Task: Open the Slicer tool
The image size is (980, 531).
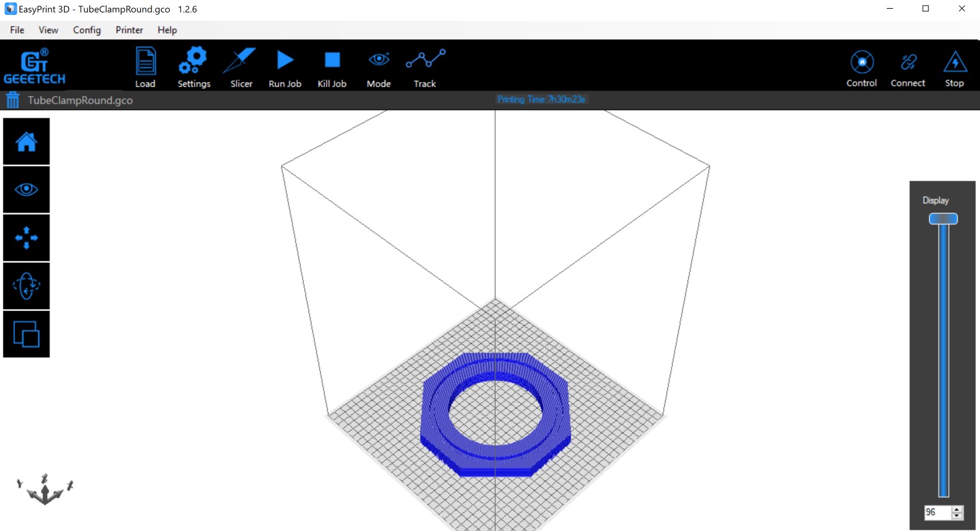Action: pos(241,67)
